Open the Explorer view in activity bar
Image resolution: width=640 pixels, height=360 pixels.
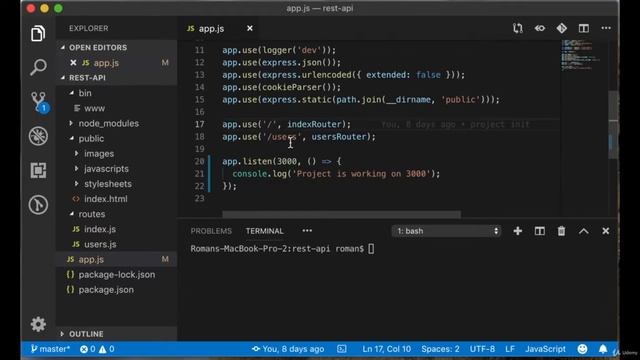(38, 33)
